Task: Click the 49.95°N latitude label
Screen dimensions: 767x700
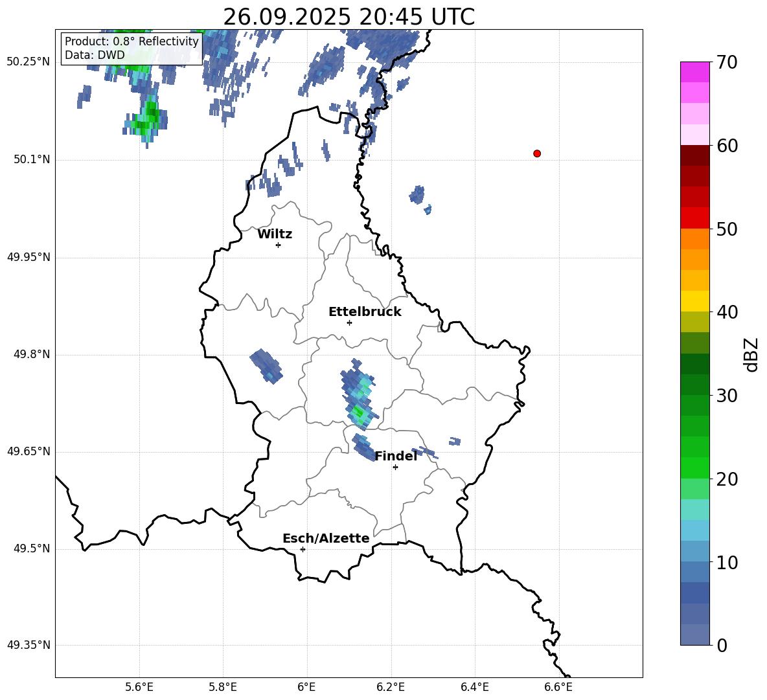Action: (29, 257)
